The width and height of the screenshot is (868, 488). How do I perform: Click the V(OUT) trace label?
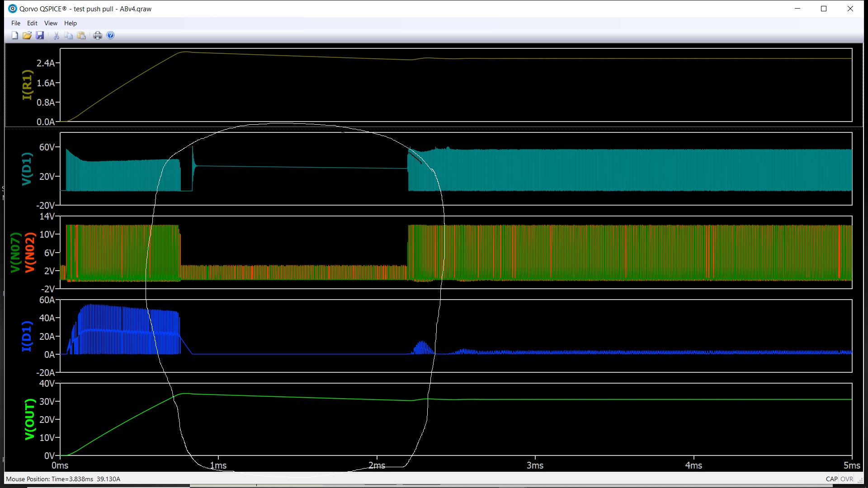[x=30, y=419]
